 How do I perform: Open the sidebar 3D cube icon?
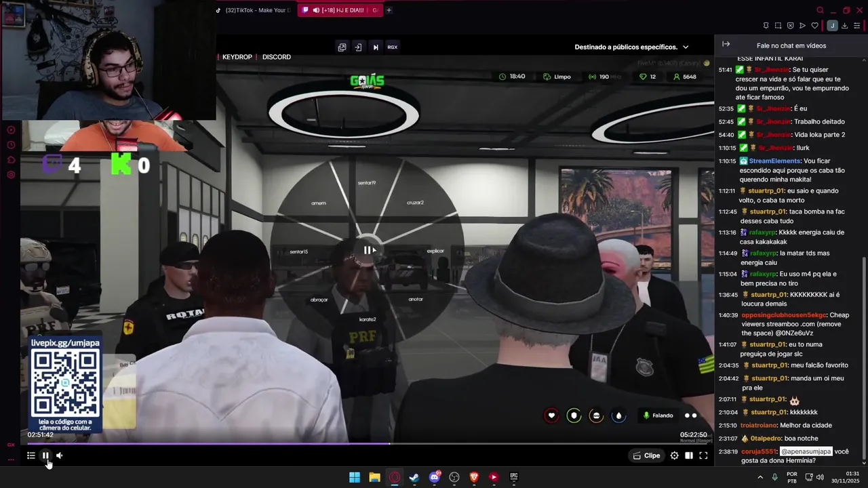pyautogui.click(x=11, y=160)
